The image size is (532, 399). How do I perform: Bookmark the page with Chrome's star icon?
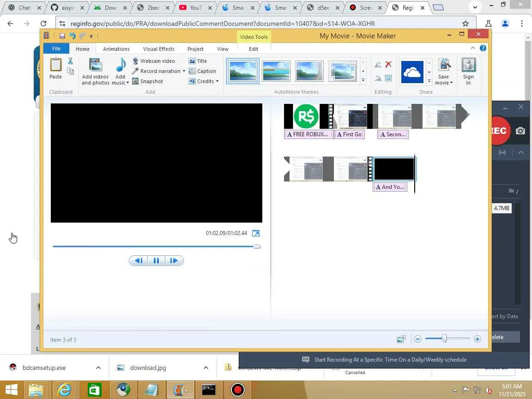[465, 24]
